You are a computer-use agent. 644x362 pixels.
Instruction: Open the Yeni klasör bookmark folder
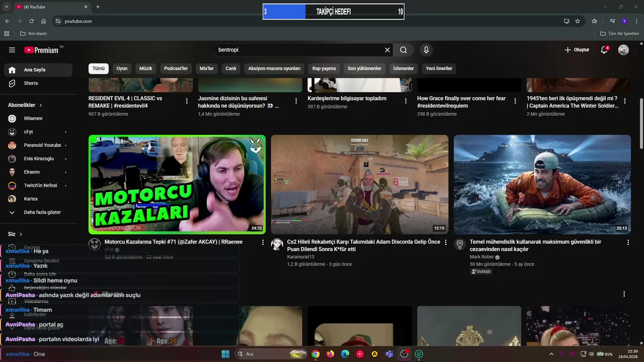point(34,34)
